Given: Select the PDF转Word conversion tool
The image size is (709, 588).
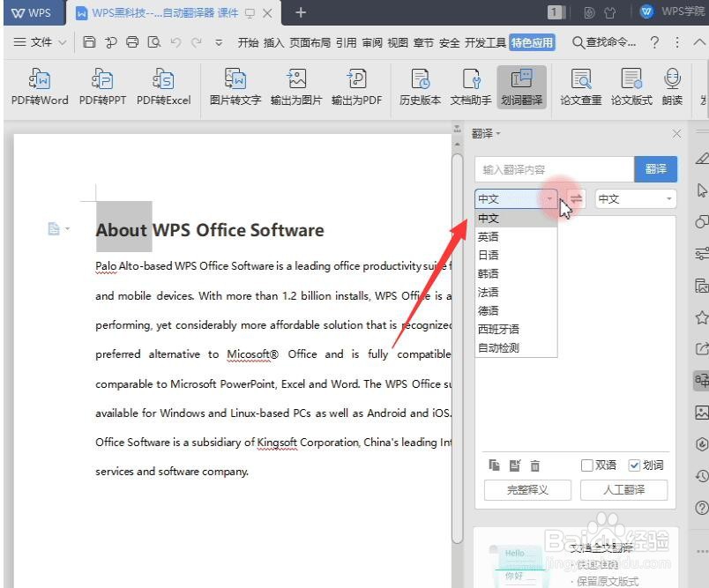Looking at the screenshot, I should [x=38, y=86].
